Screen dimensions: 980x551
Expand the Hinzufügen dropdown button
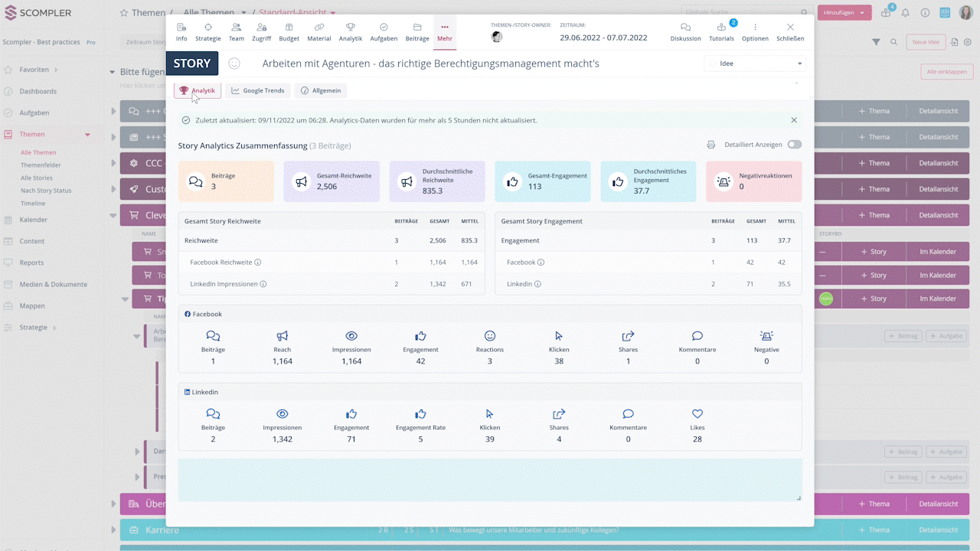(x=844, y=13)
